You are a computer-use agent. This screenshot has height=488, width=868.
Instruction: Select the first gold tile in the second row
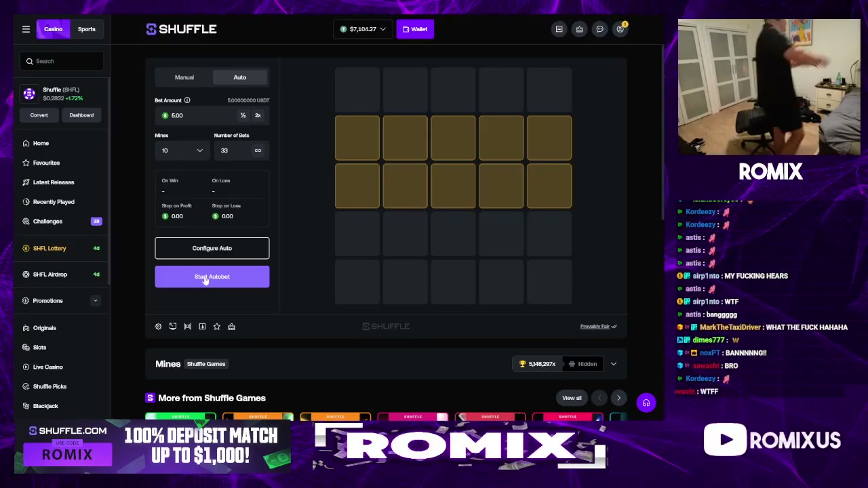(x=357, y=138)
